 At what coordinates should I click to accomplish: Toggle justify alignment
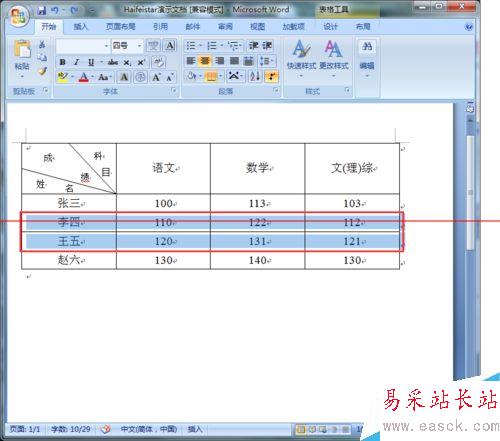234,61
